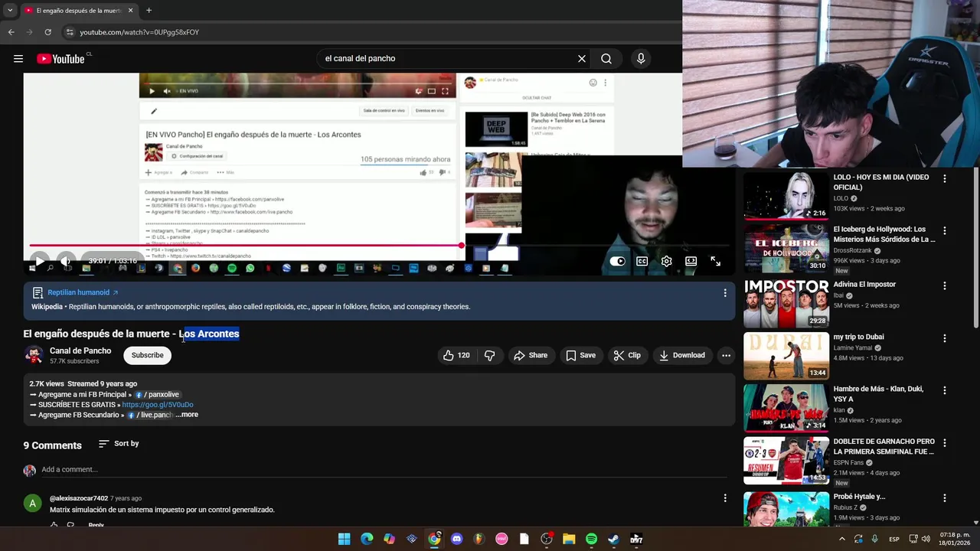
Task: Open the goo.gl/5V0uDo link in the description
Action: (x=158, y=405)
